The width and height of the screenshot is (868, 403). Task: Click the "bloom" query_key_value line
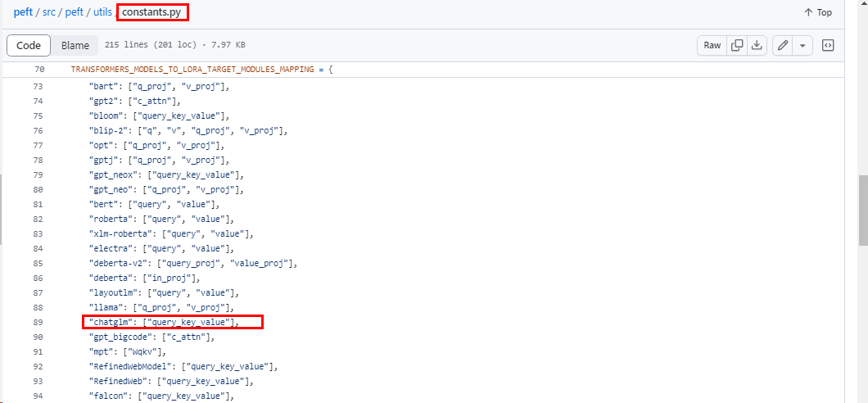159,116
